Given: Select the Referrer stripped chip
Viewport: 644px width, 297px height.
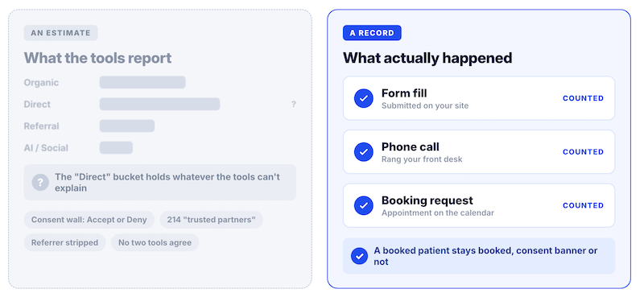Looking at the screenshot, I should click(65, 242).
